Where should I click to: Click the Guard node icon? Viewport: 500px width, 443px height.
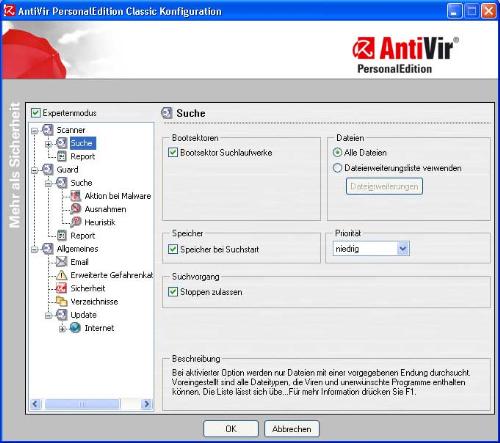48,169
